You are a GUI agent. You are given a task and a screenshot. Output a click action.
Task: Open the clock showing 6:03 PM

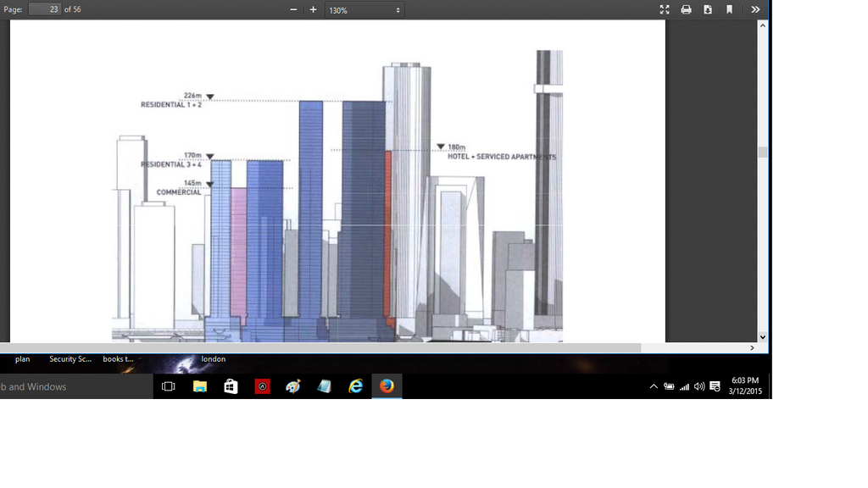pos(744,386)
